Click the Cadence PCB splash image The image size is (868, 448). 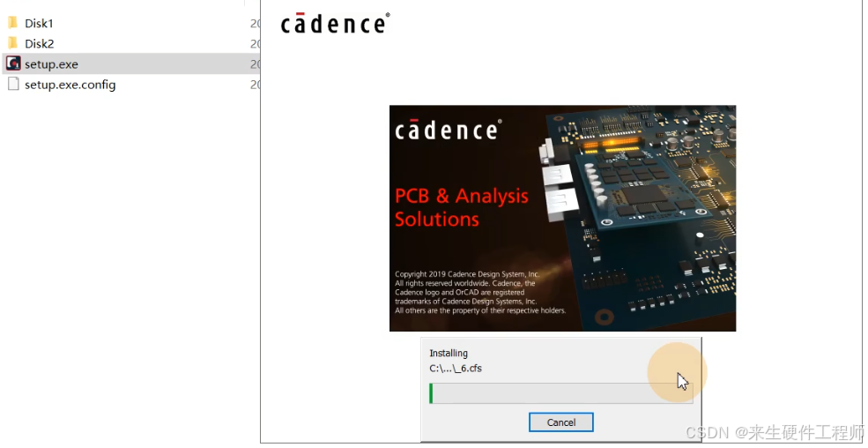562,218
